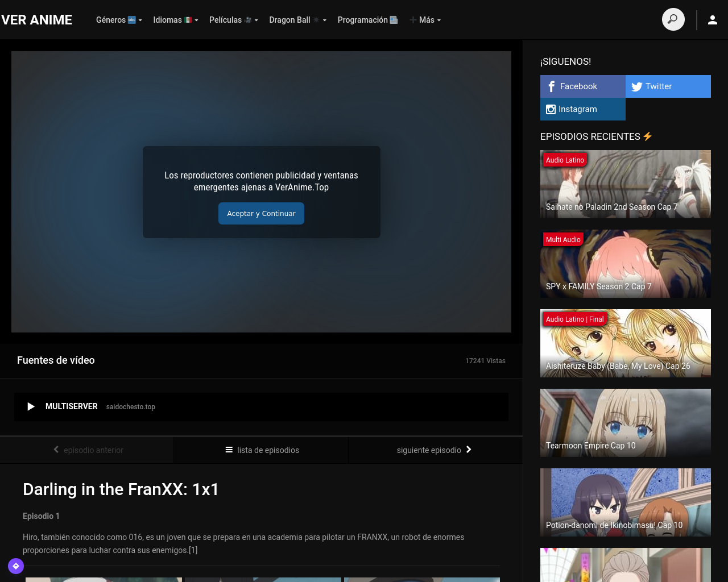Click the Audio Latino badge on Saihate
The height and width of the screenshot is (582, 728).
(565, 160)
